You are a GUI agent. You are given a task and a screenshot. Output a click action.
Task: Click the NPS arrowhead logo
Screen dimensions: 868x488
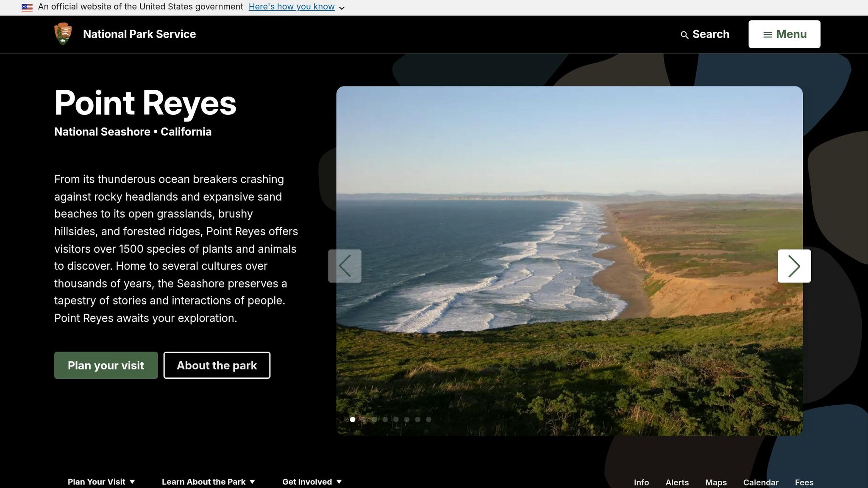click(x=63, y=34)
